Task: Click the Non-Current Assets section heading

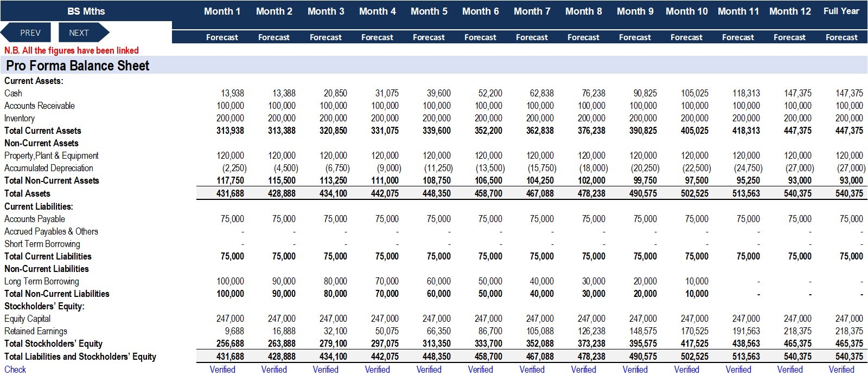Action: (x=41, y=143)
